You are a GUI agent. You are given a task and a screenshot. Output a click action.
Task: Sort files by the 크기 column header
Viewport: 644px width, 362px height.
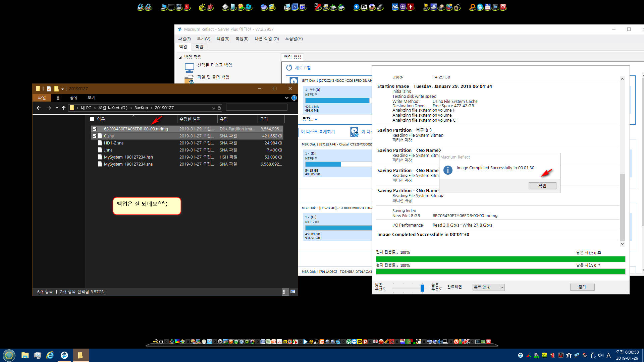pos(271,119)
